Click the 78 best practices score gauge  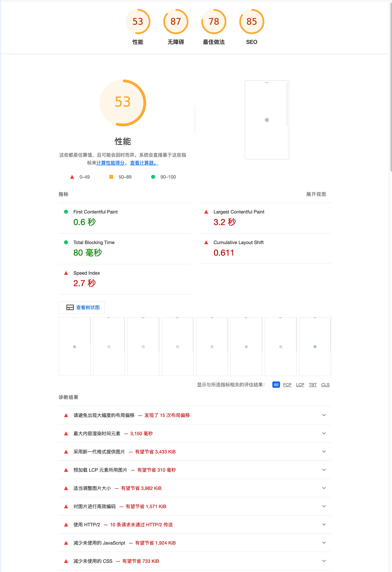213,22
